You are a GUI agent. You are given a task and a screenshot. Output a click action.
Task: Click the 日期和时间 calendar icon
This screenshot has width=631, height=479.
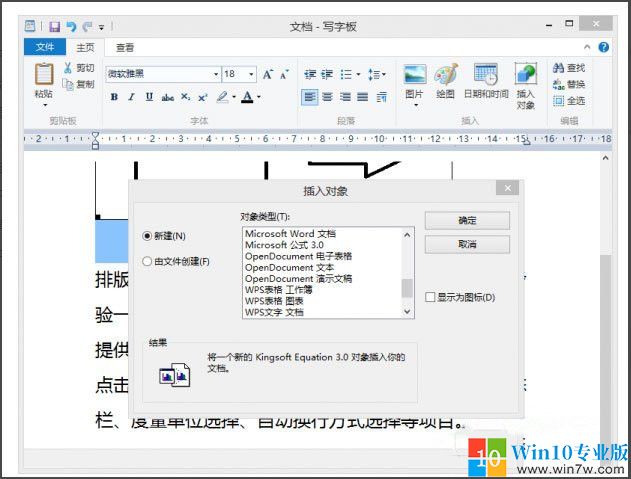486,75
